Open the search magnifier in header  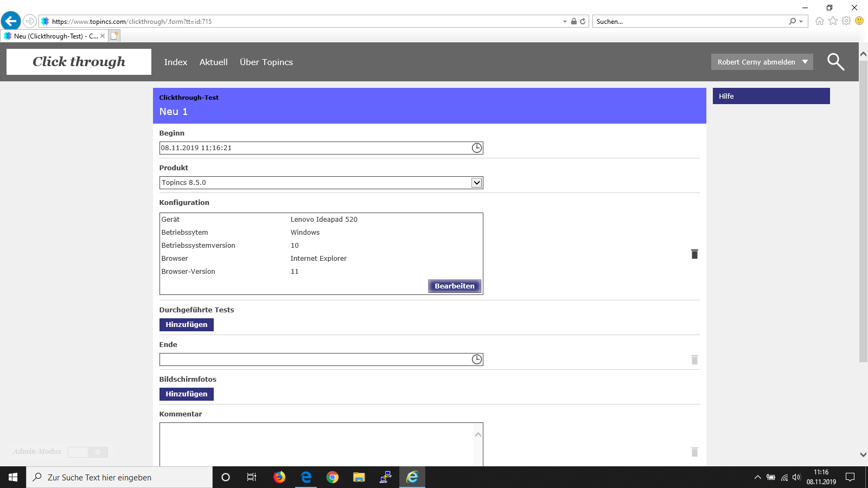(835, 62)
